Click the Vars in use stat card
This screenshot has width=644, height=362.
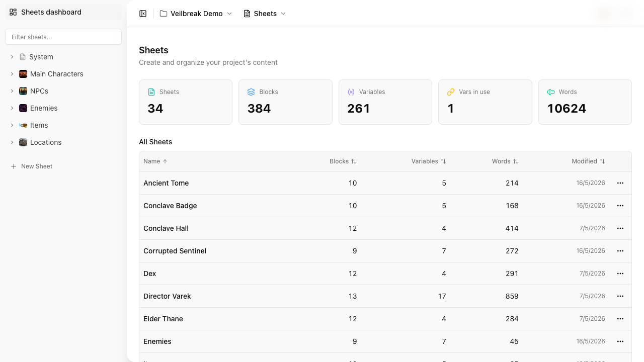click(485, 102)
